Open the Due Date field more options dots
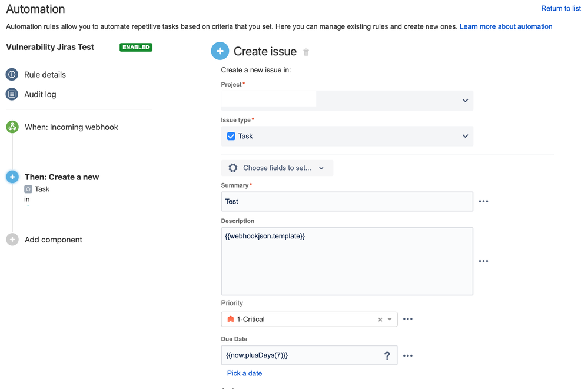588x389 pixels. click(x=408, y=355)
